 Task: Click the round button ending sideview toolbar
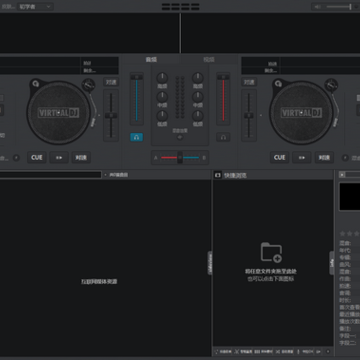click(x=328, y=351)
